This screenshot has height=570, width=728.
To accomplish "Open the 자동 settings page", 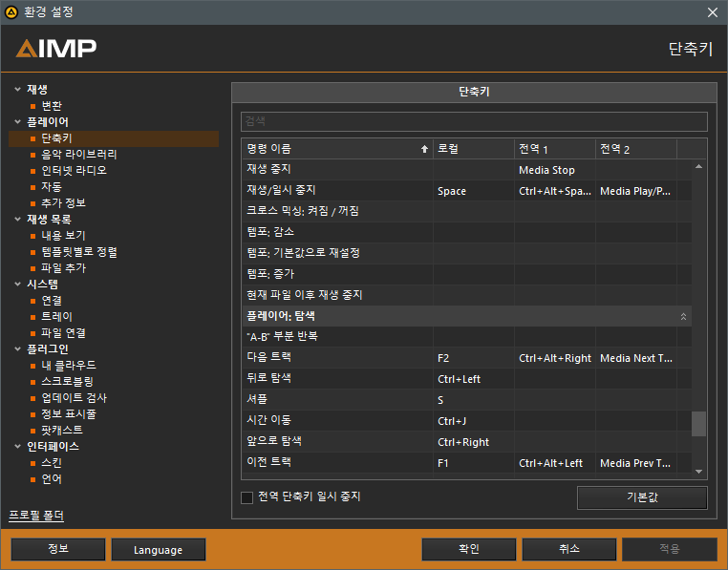I will 52,187.
